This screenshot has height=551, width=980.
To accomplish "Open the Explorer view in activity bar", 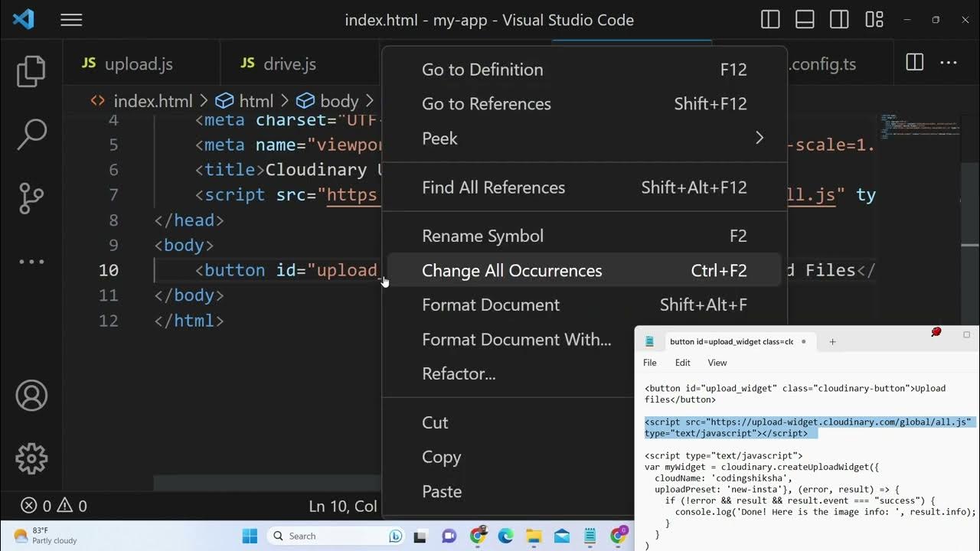I will point(31,71).
